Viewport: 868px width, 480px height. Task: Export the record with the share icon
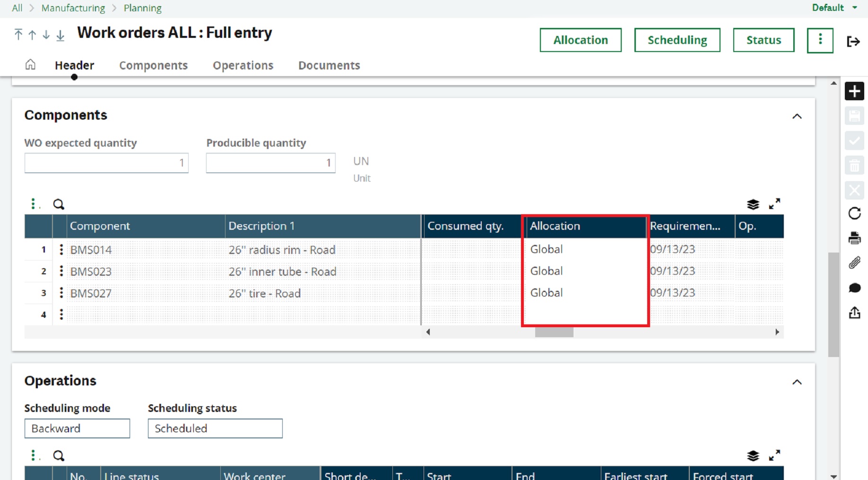(x=855, y=312)
